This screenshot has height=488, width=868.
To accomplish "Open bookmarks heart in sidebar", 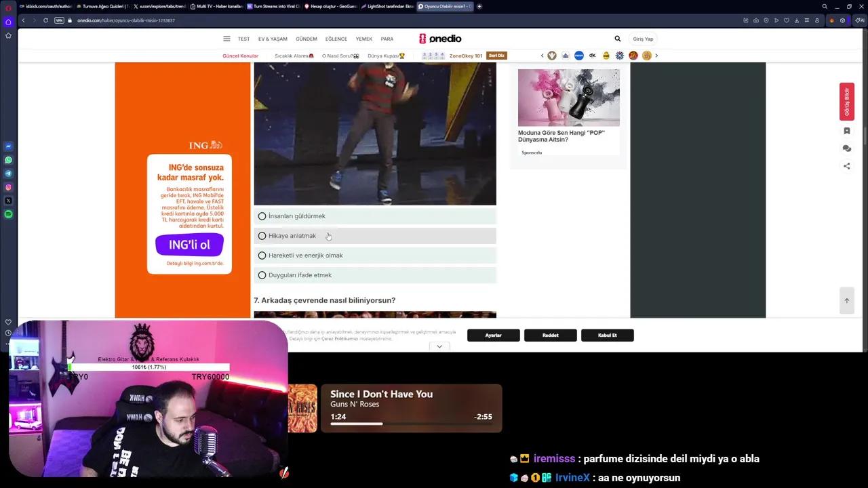I will point(8,322).
